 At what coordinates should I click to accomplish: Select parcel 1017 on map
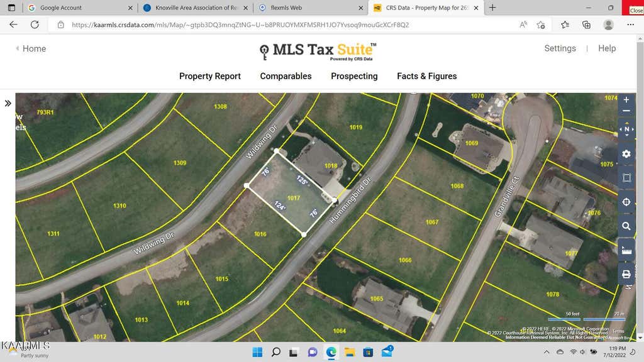293,198
